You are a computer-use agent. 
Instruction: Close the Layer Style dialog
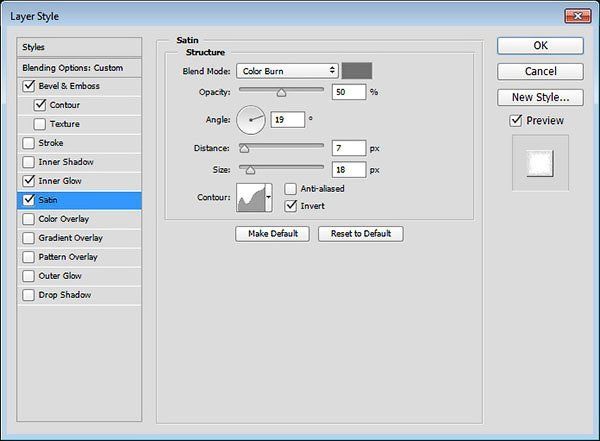pyautogui.click(x=578, y=16)
